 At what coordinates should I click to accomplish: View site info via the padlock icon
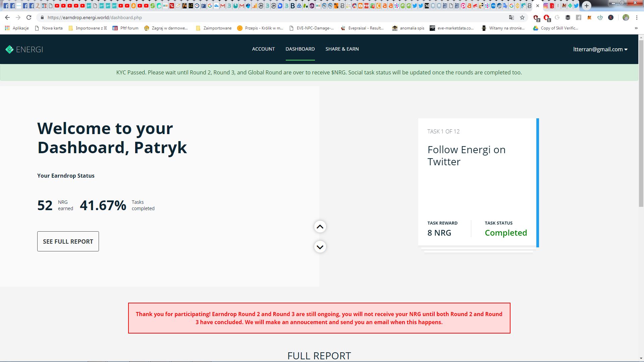click(x=42, y=17)
